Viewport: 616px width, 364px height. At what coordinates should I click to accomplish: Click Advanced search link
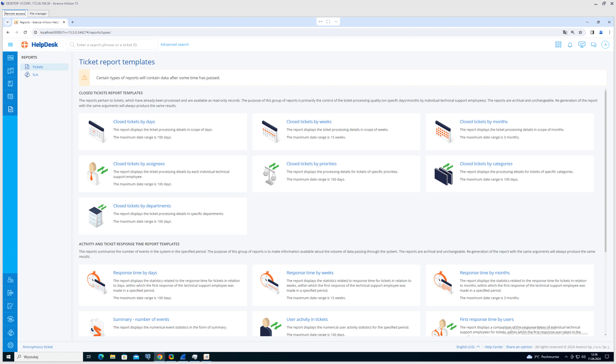pos(174,44)
